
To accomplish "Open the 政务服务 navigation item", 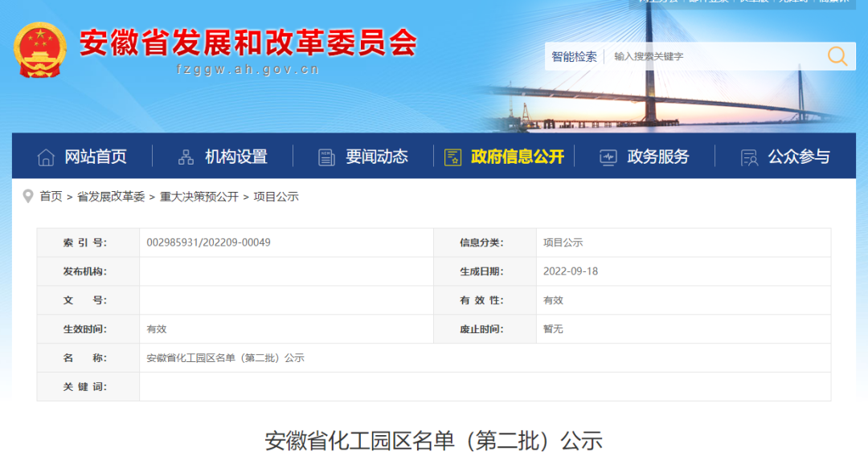I will coord(658,157).
